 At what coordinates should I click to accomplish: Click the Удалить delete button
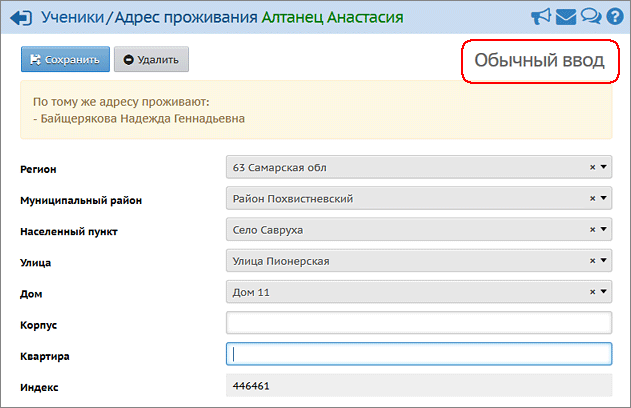coord(151,60)
